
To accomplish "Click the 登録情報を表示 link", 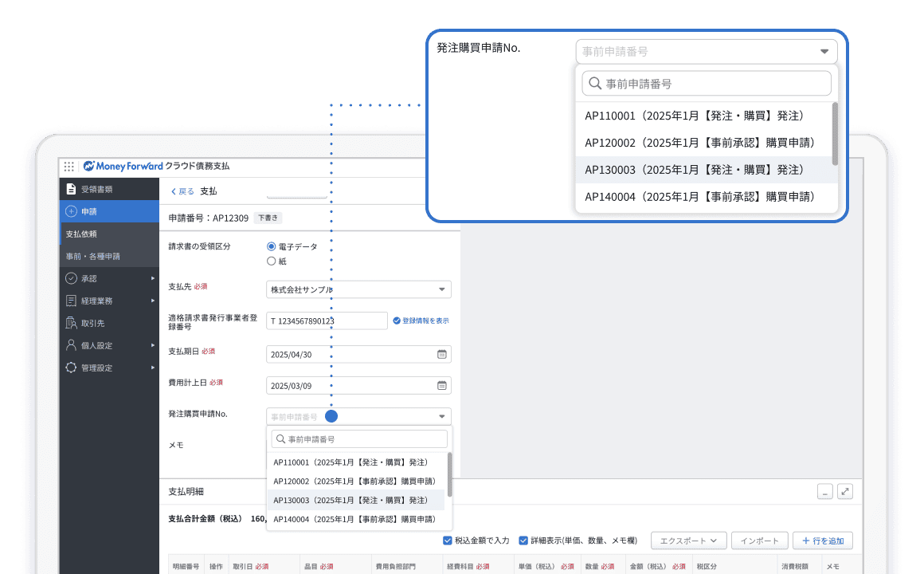I will coord(421,320).
